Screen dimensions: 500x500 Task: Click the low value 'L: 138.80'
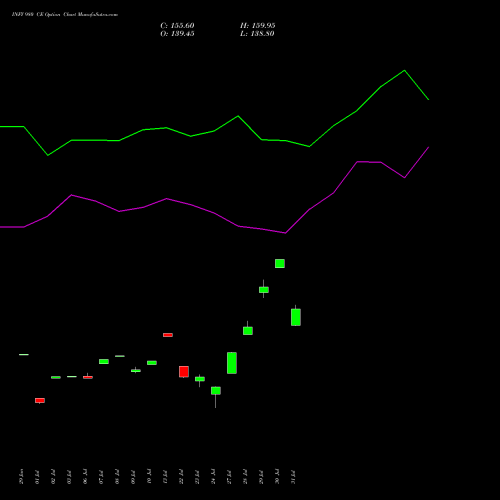[257, 34]
